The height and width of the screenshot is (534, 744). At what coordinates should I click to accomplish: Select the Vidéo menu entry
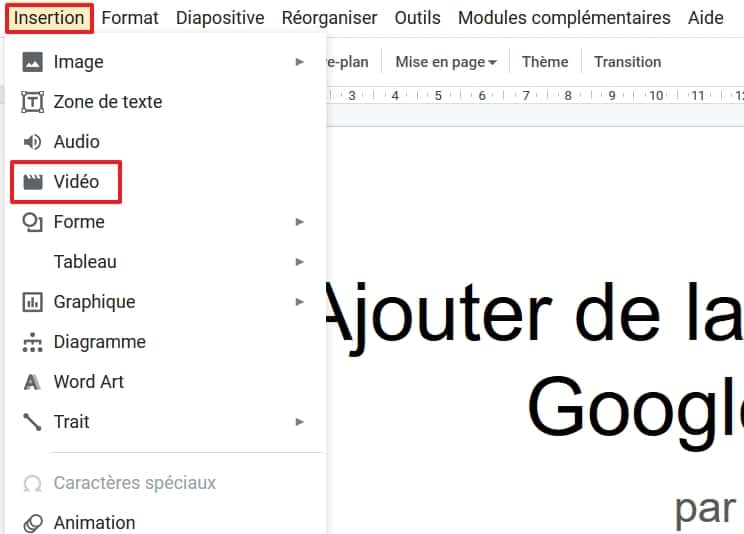[x=166, y=182]
